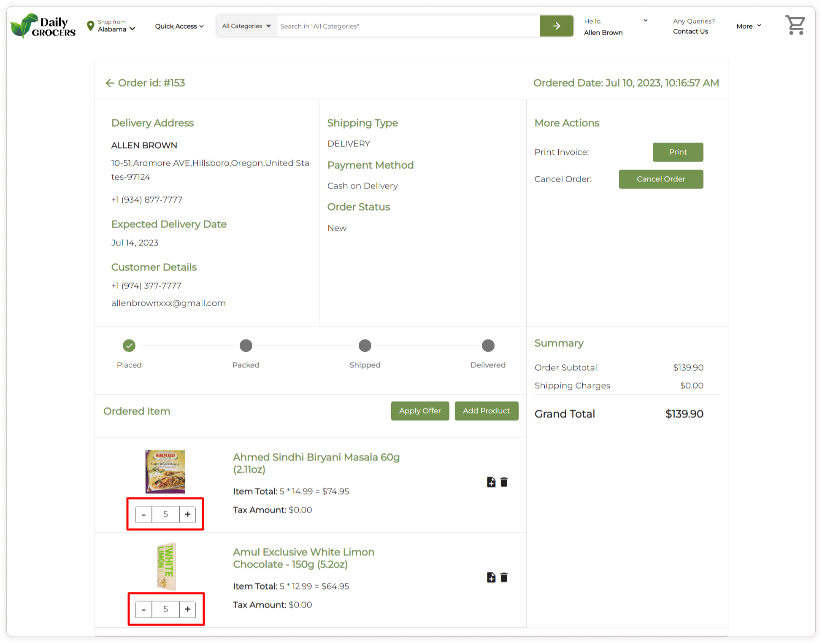Viewport: 822px width, 644px height.
Task: Decrease Amul Chocolate quantity
Action: pyautogui.click(x=144, y=609)
